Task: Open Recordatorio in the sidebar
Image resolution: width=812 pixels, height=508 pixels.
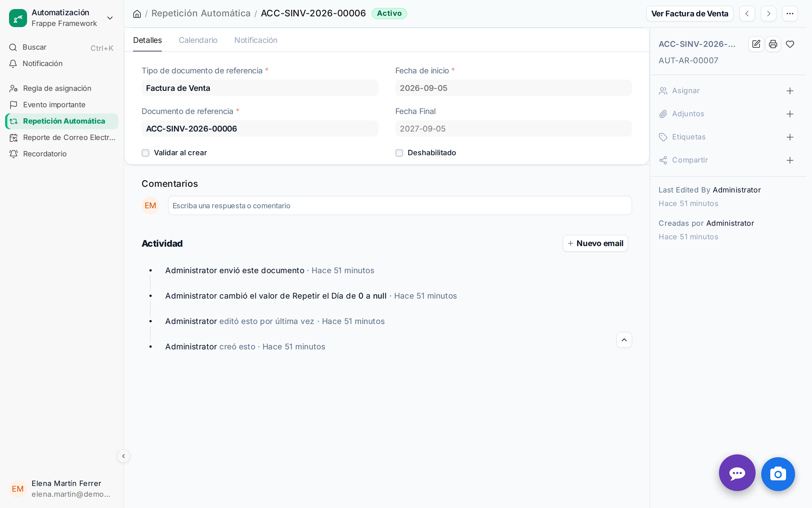Action: [62, 154]
